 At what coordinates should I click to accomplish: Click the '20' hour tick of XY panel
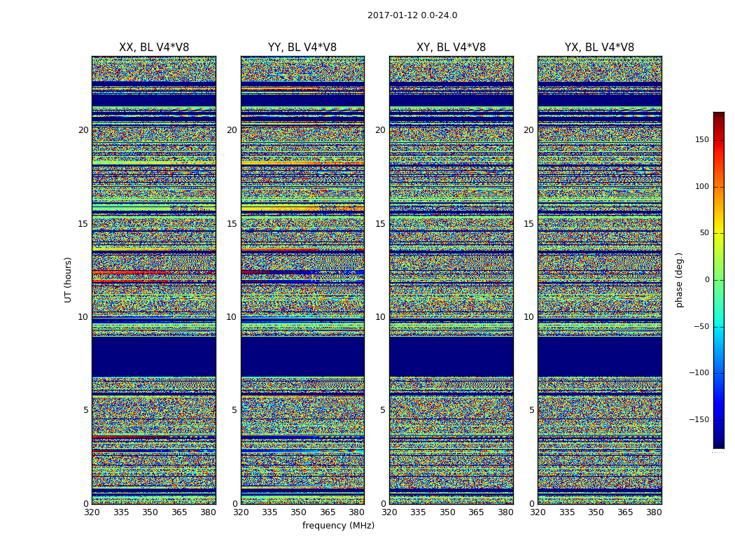tap(381, 130)
